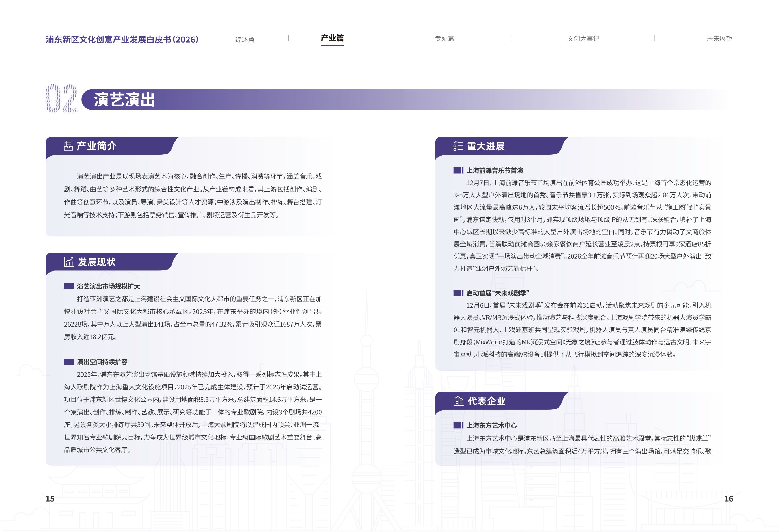Click page number 15
Image resolution: width=779 pixels, height=532 pixels.
(50, 499)
